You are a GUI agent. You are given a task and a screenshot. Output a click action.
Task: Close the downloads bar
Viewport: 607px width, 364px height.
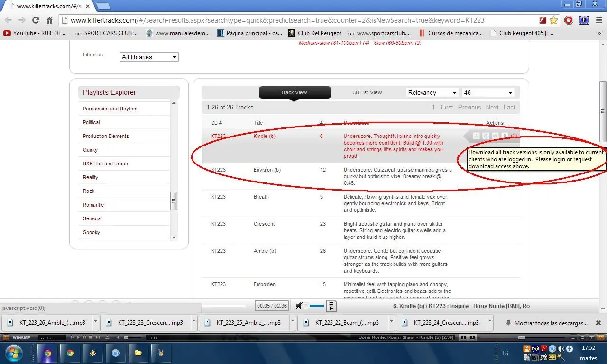[x=598, y=323]
